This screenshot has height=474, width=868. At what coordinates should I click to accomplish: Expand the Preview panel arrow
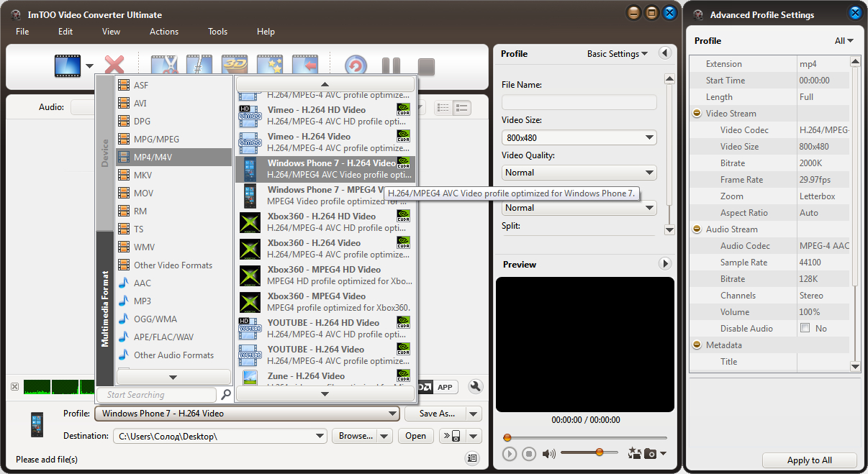(x=665, y=265)
